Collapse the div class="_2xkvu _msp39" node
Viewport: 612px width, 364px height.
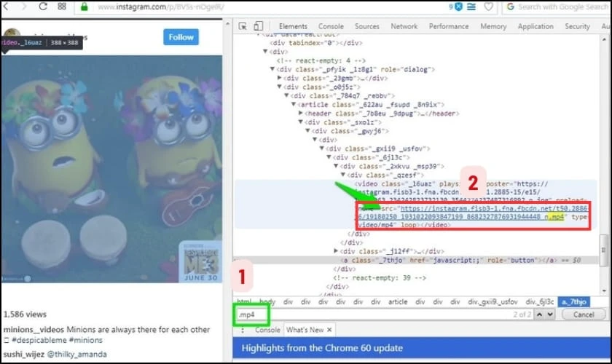tap(336, 166)
